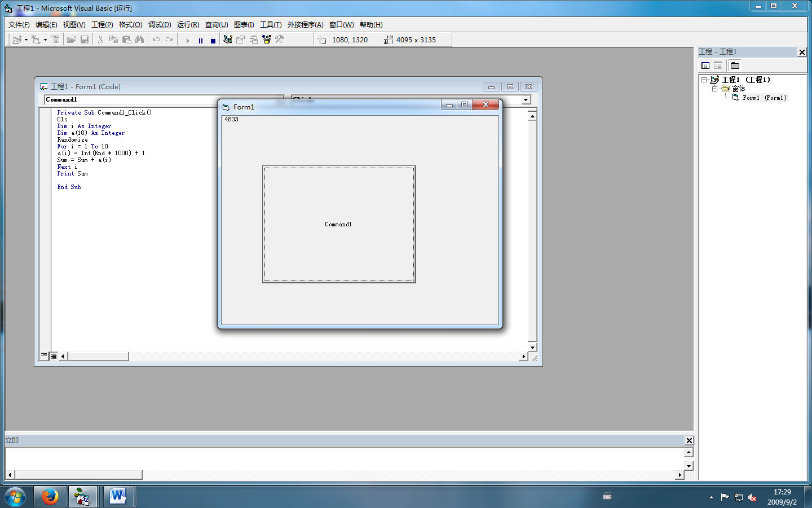The height and width of the screenshot is (508, 812).
Task: Click code window horizontal scrollbar thumb
Action: (x=98, y=356)
